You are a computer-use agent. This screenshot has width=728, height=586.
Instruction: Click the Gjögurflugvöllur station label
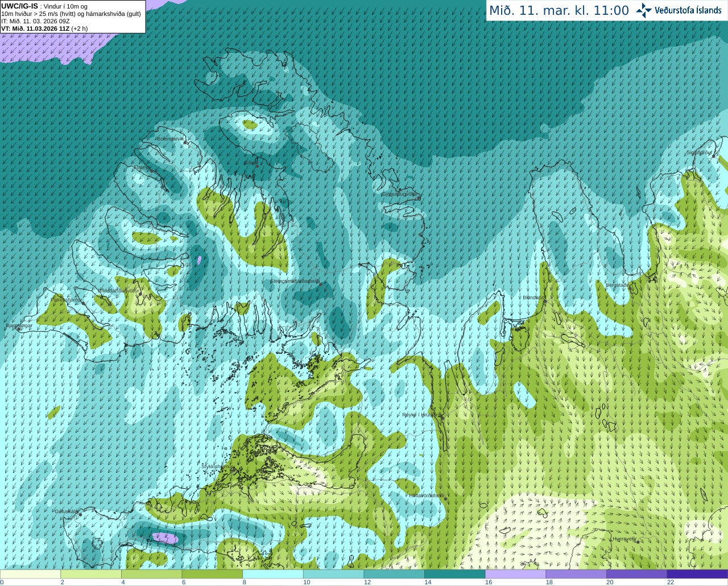click(x=400, y=194)
